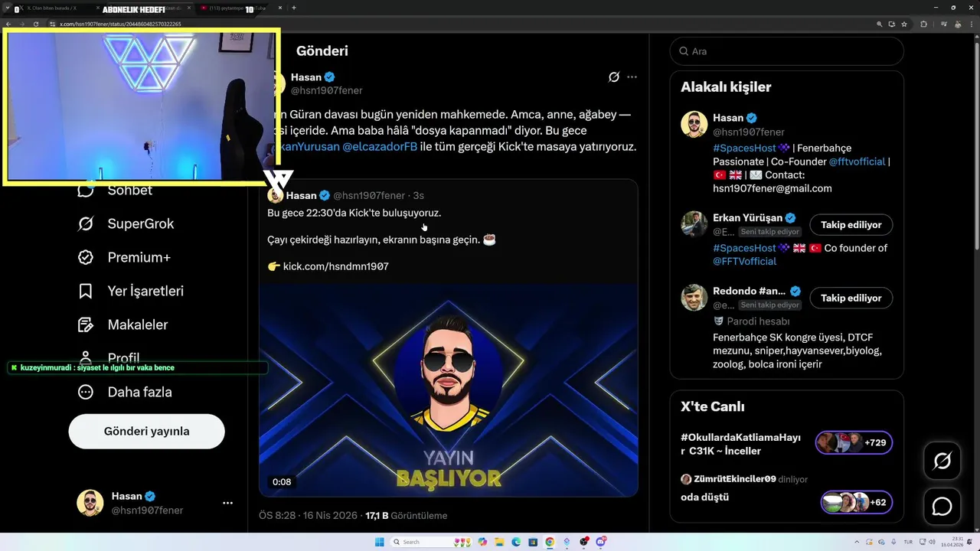Click the post timestamp "ÖS 8:28 · 16 Nis 2026"
Image resolution: width=980 pixels, height=551 pixels.
pyautogui.click(x=308, y=515)
